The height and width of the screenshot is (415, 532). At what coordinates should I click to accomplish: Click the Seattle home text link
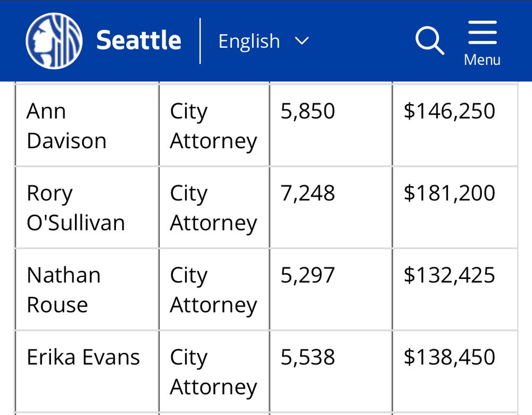coord(139,40)
